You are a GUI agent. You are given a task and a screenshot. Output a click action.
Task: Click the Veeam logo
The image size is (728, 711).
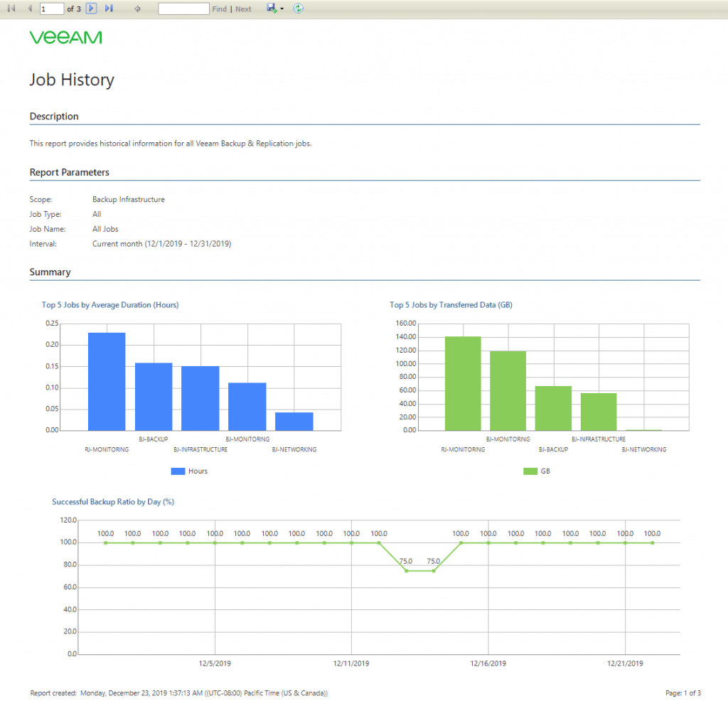[66, 38]
